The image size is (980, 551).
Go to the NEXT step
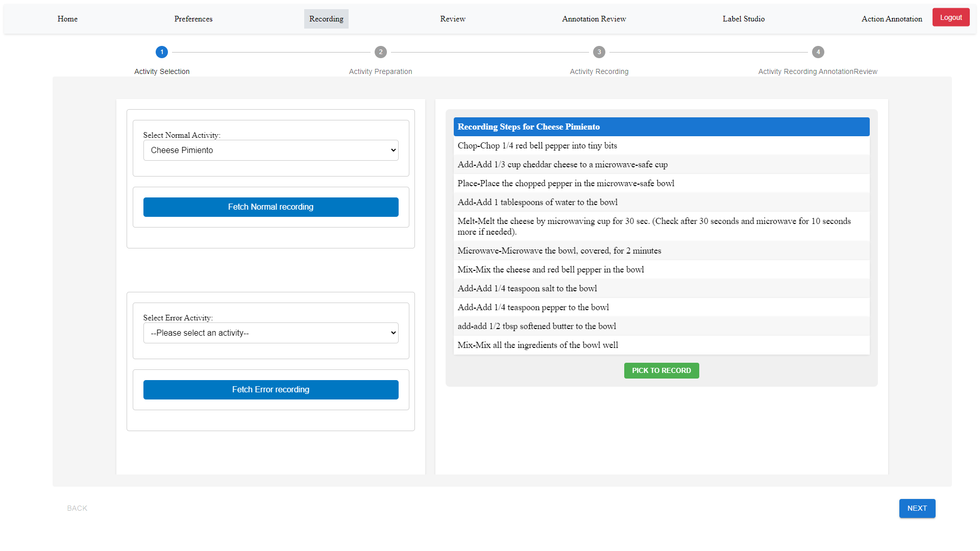917,509
